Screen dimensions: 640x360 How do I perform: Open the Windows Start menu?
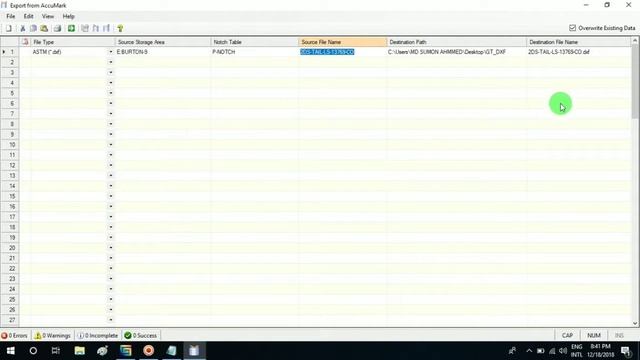pos(11,351)
